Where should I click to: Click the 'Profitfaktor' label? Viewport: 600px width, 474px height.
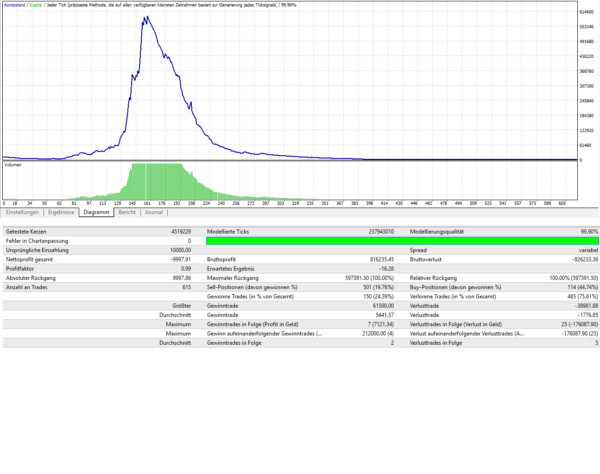click(x=20, y=269)
